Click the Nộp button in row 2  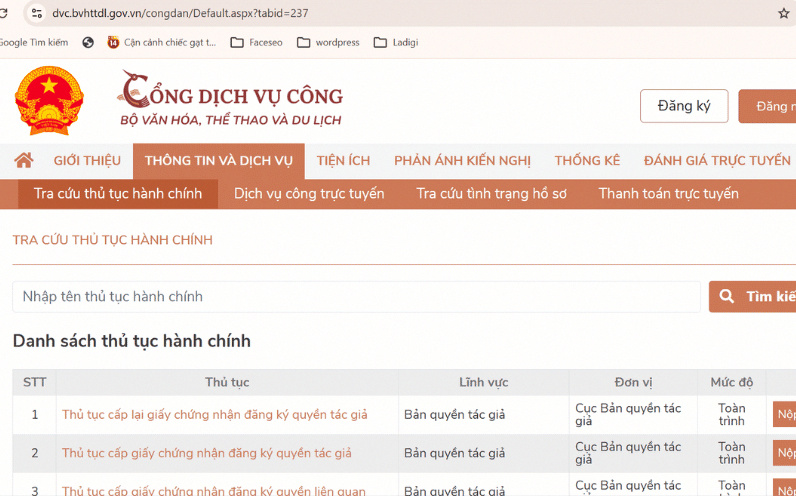pos(784,453)
